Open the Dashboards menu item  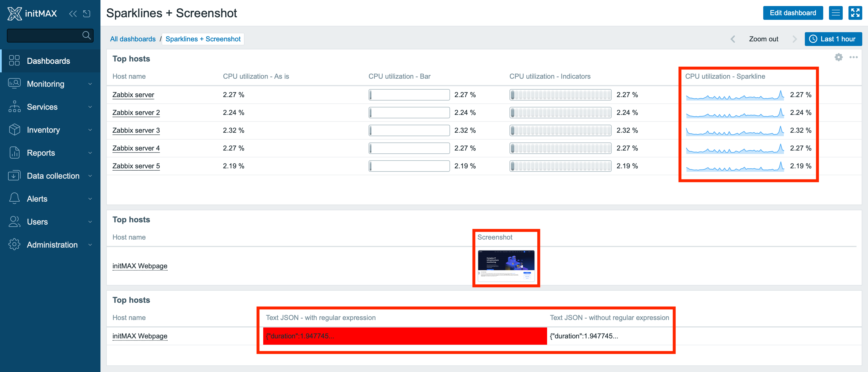click(50, 61)
